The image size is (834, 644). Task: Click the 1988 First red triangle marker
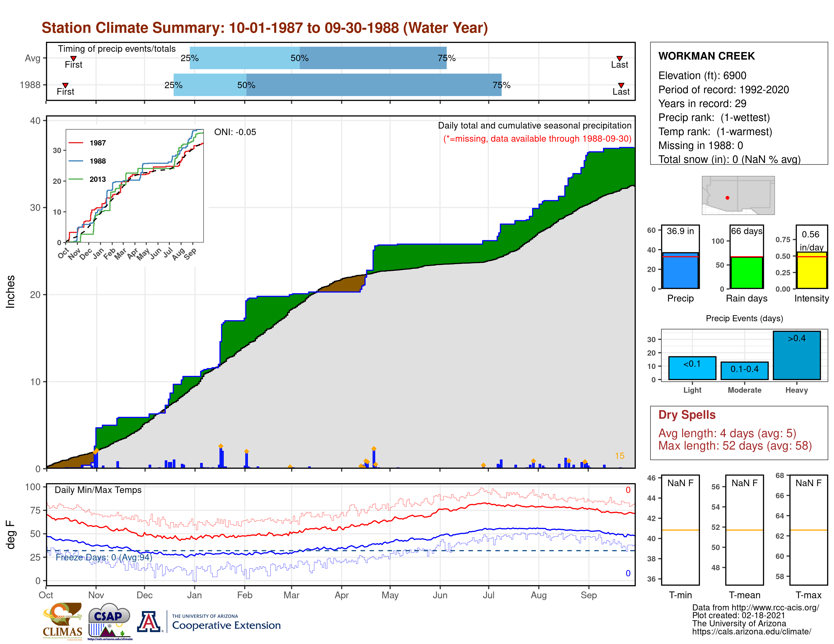[x=65, y=85]
